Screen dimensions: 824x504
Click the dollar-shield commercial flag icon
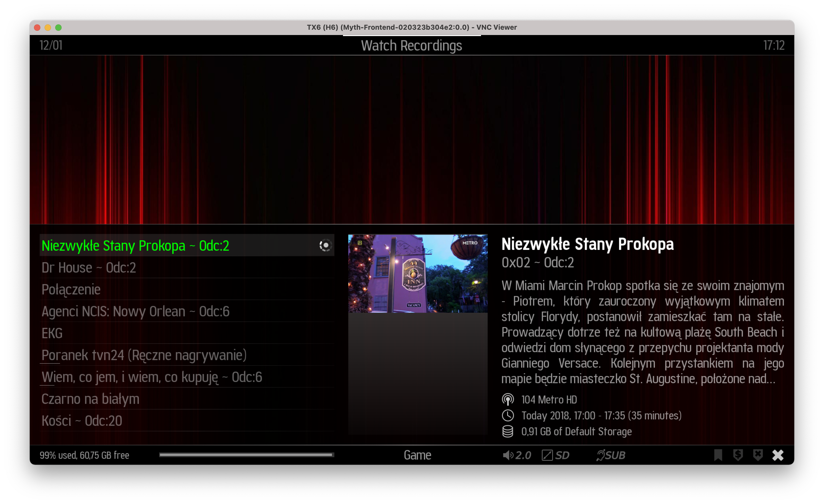click(738, 455)
